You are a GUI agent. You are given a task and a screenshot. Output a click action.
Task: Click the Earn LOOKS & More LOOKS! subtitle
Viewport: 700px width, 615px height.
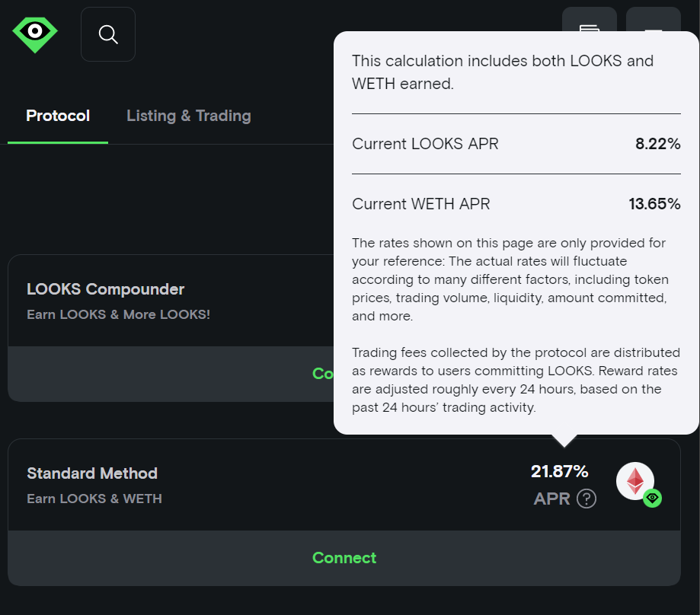(x=118, y=314)
